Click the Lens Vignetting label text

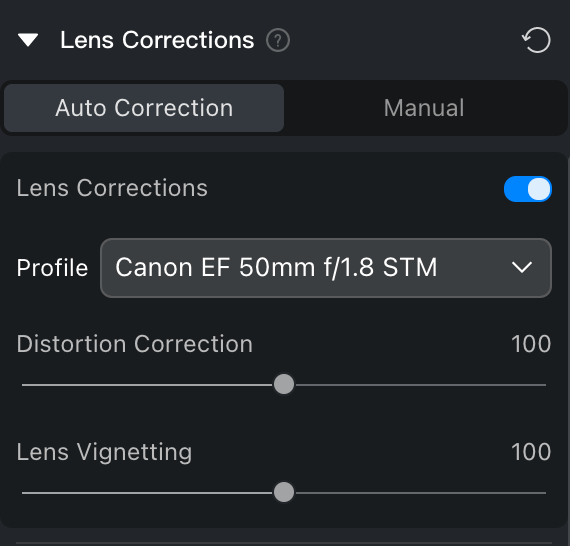104,453
